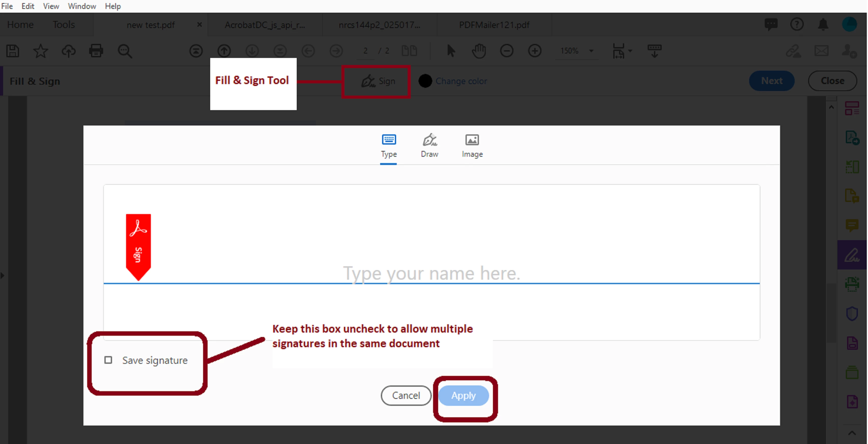The width and height of the screenshot is (868, 444).
Task: Click the zoom in plus icon
Action: point(535,51)
